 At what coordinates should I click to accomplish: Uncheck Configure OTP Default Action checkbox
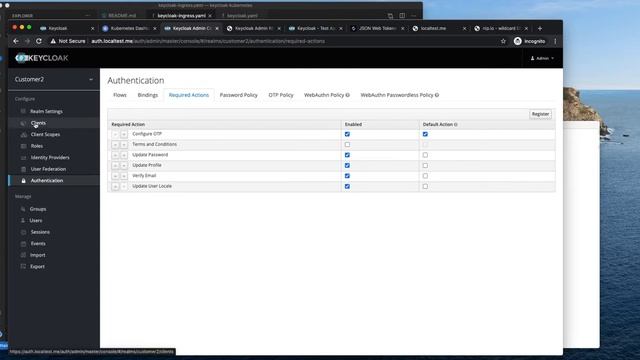[x=425, y=134]
